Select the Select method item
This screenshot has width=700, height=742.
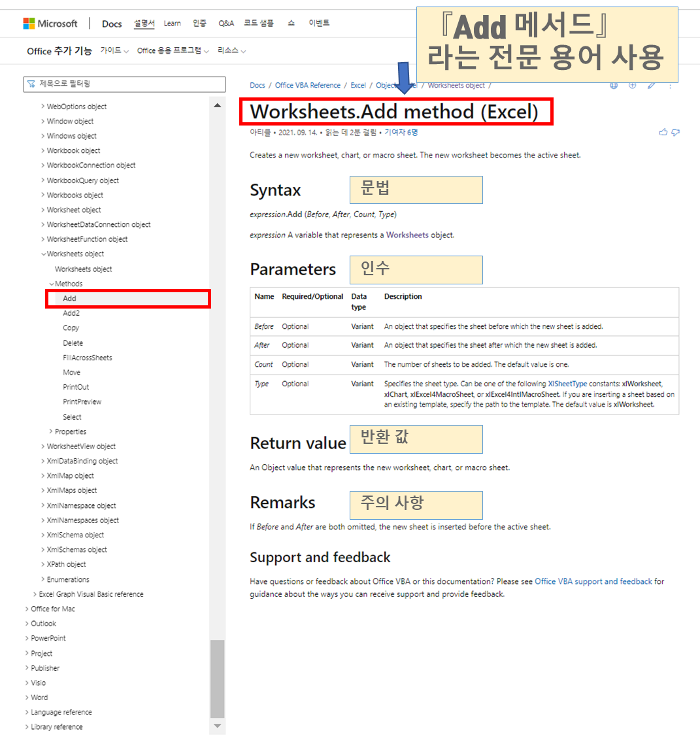click(x=72, y=417)
